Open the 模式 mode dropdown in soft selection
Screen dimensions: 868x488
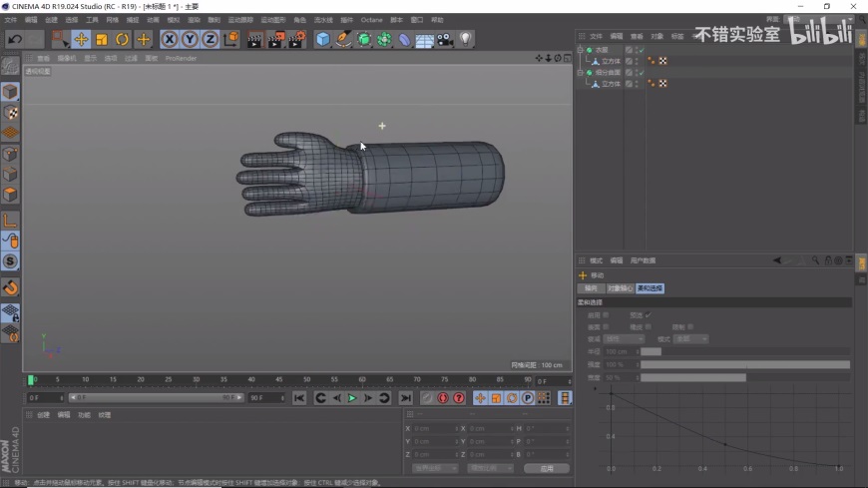point(690,339)
